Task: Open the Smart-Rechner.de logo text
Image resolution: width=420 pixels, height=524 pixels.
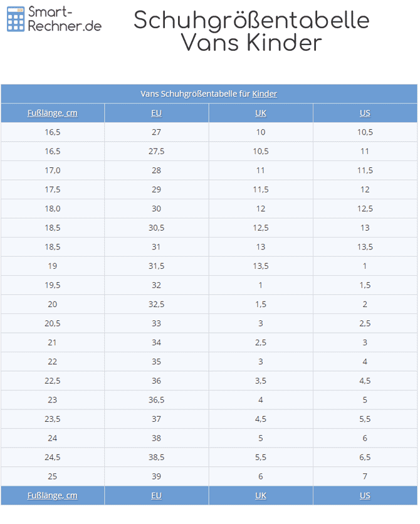Action: click(x=65, y=19)
